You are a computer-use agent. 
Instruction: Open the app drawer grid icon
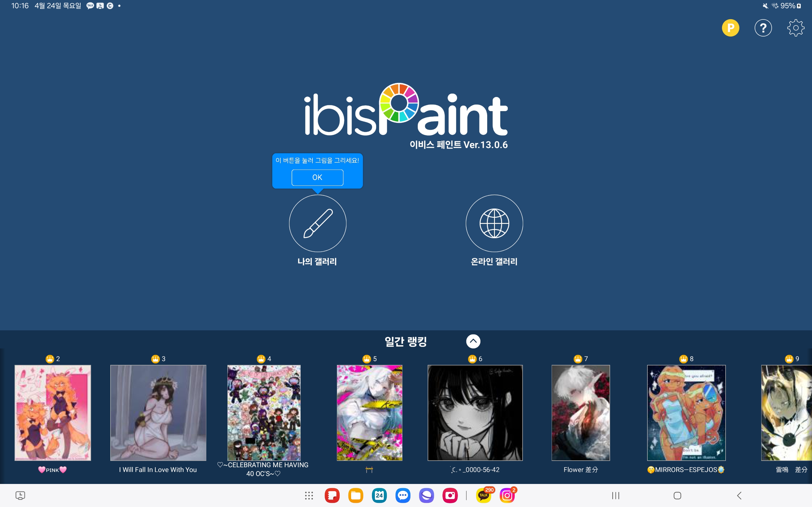[x=309, y=495]
